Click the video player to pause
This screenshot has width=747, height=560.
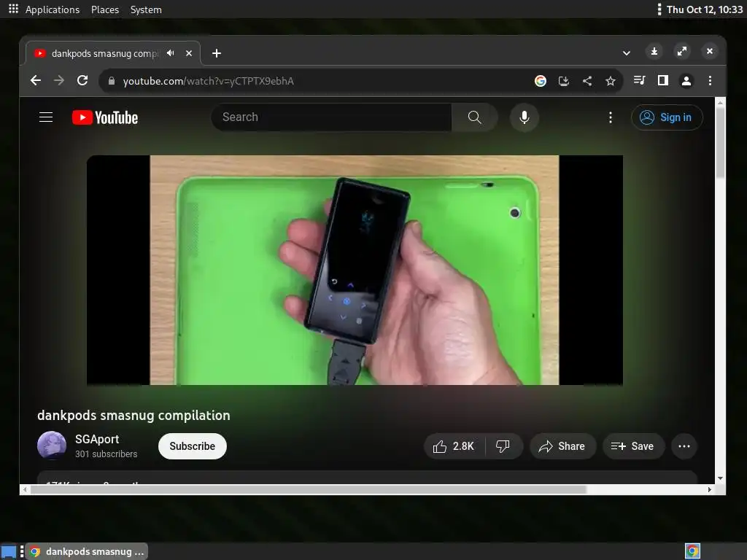(355, 270)
